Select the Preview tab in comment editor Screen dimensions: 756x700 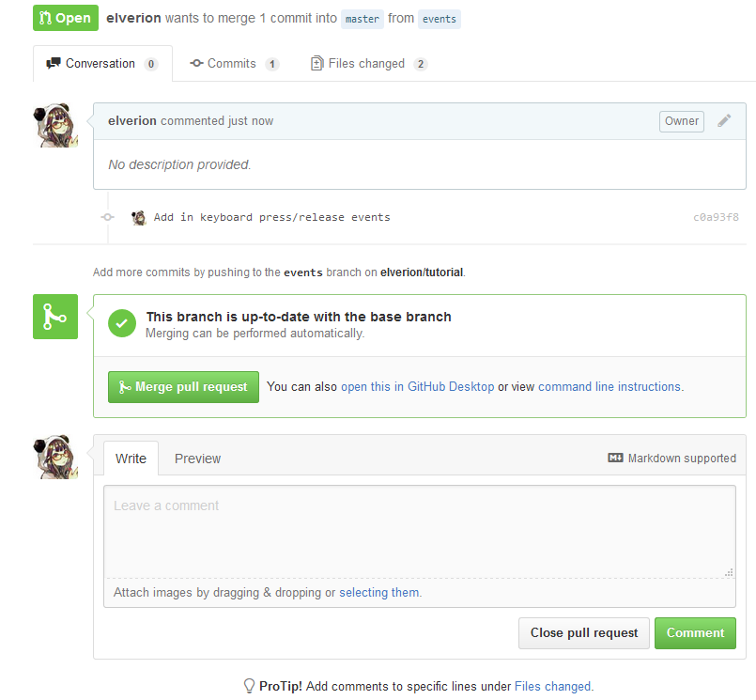click(x=197, y=459)
